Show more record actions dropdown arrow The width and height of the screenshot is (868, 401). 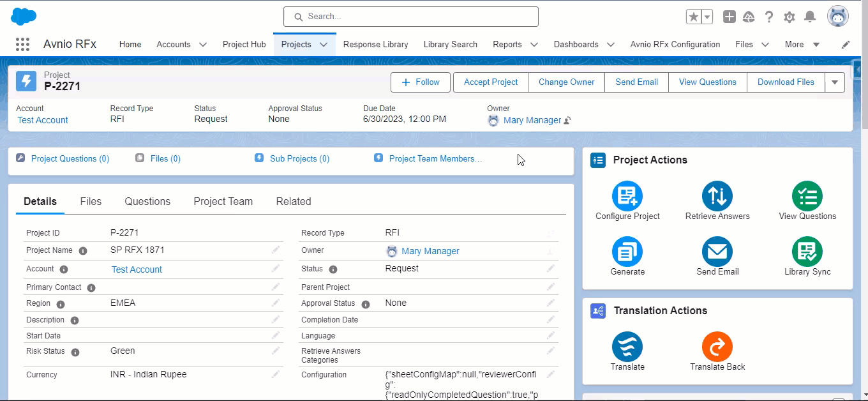835,82
